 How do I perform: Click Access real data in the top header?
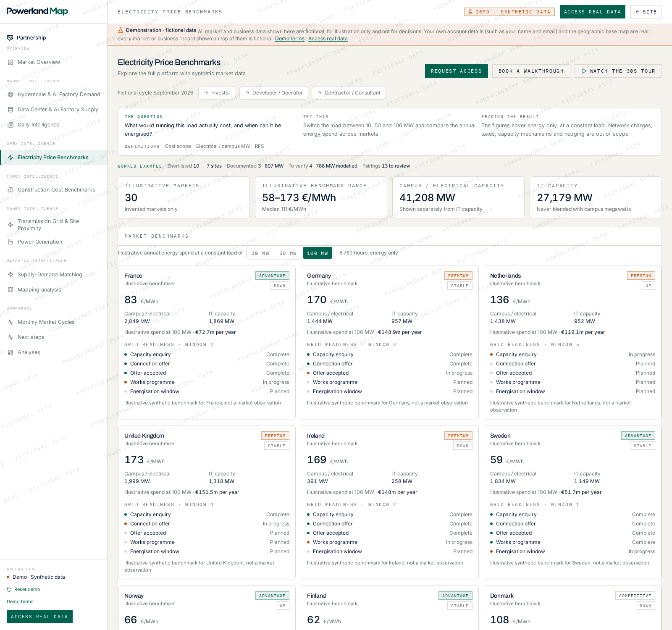point(593,12)
